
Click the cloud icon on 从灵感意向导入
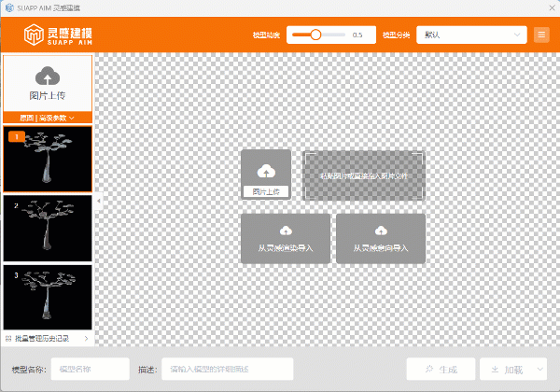381,230
